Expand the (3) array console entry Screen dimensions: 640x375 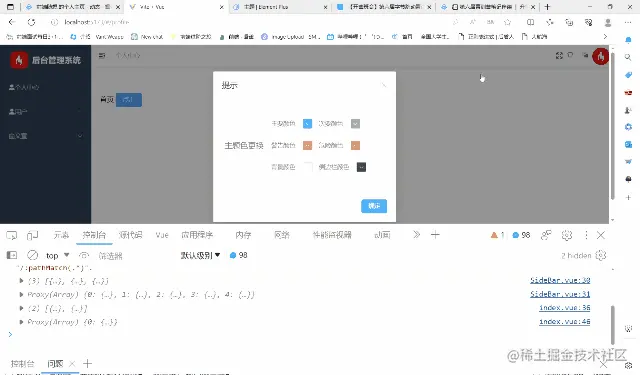[21, 281]
